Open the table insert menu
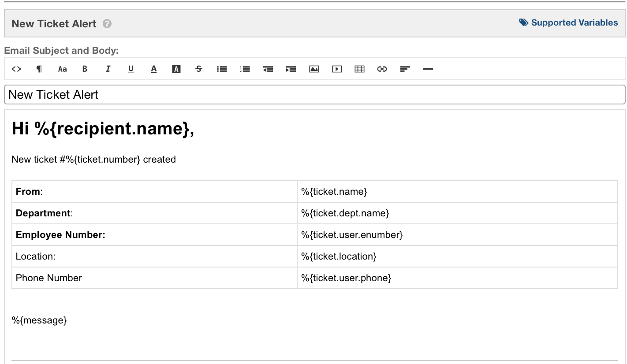The height and width of the screenshot is (364, 627). pyautogui.click(x=360, y=69)
